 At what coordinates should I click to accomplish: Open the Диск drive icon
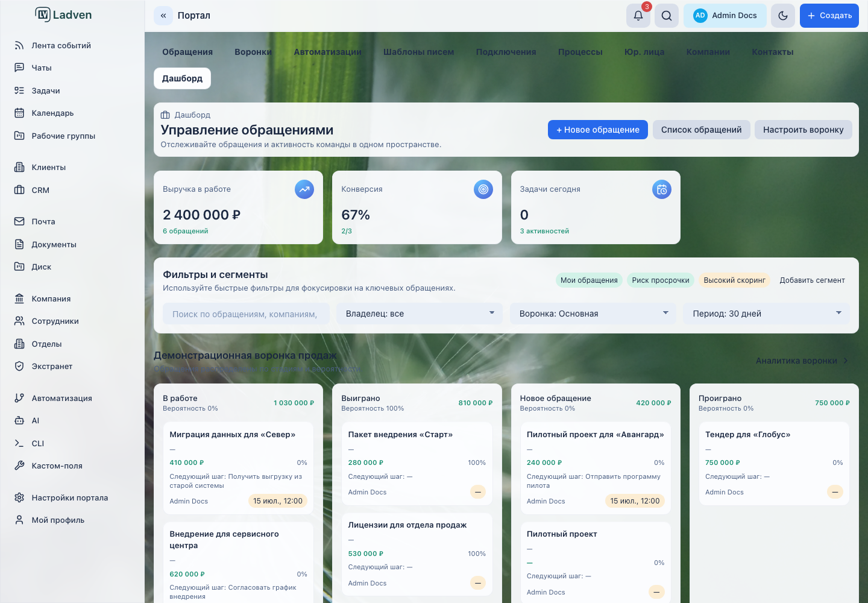(x=19, y=267)
